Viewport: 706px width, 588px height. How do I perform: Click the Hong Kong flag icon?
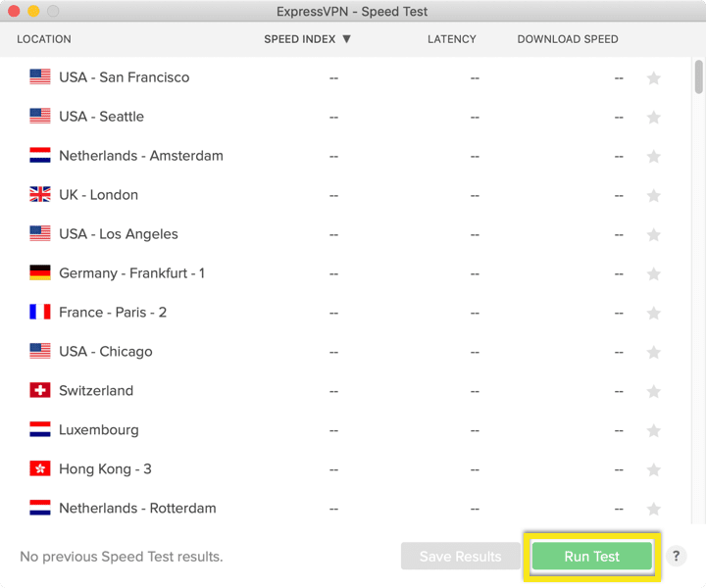click(x=40, y=469)
